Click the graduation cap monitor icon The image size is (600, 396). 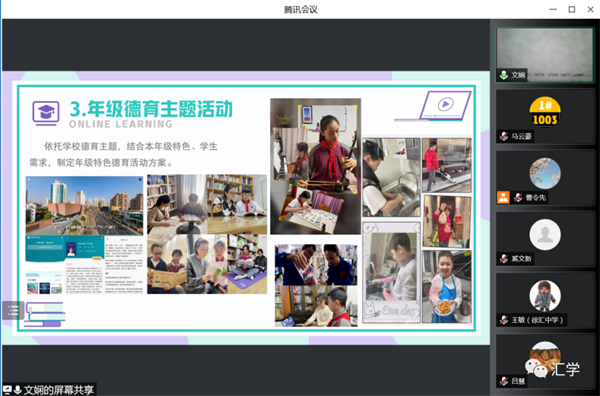pos(46,113)
